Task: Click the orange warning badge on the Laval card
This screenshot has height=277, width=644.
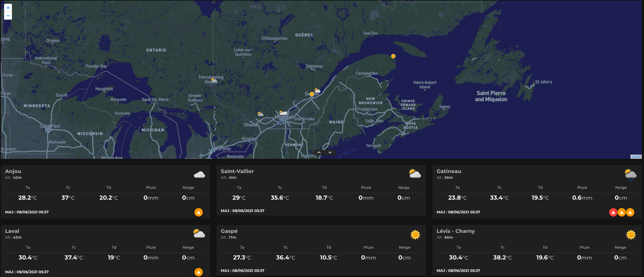Action: 199,271
